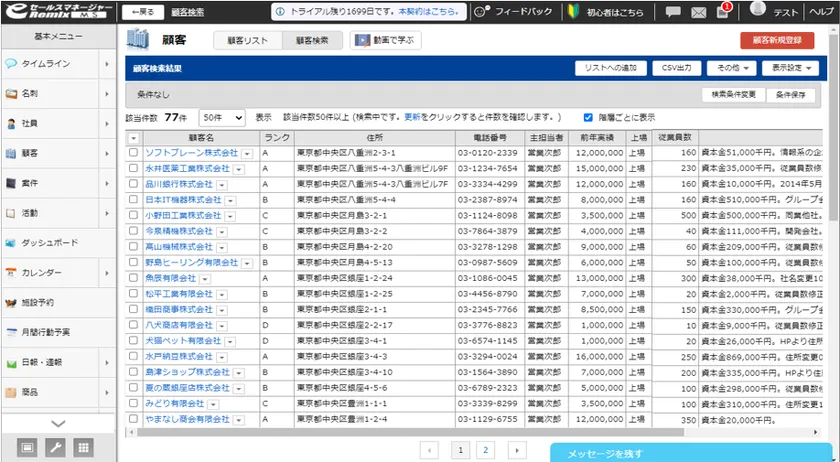Screen dimensions: 840x462
Task: Click the grid apps icon in sidebar footer
Action: 83,446
